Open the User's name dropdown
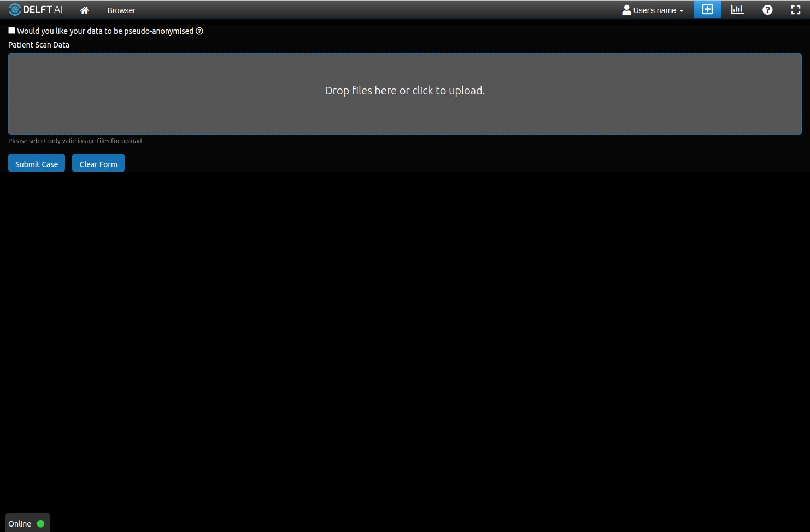 [653, 10]
